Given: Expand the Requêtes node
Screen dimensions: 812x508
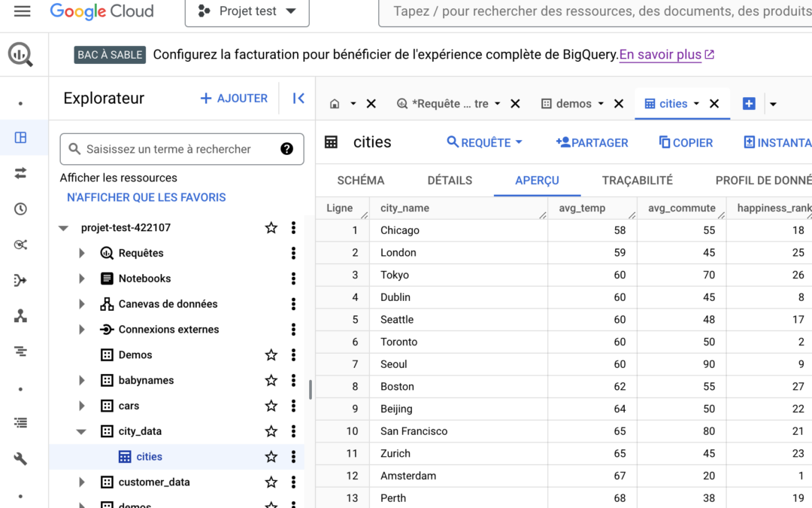Looking at the screenshot, I should tap(82, 253).
